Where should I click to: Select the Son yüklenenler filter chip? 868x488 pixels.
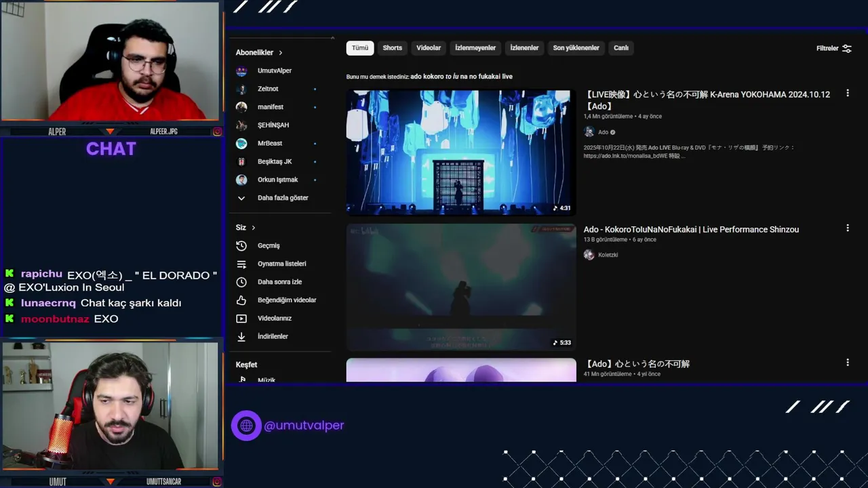576,48
